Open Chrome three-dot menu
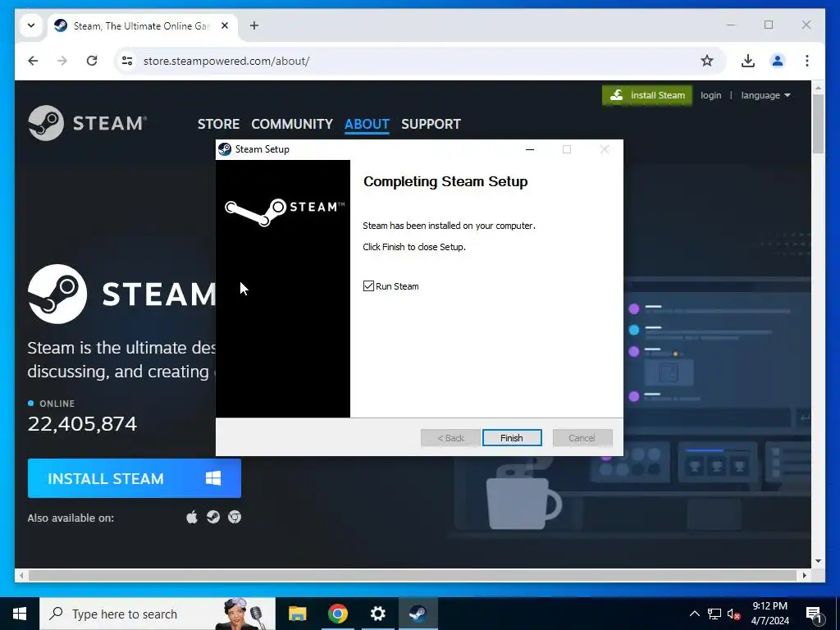Viewport: 840px width, 630px height. 807,61
